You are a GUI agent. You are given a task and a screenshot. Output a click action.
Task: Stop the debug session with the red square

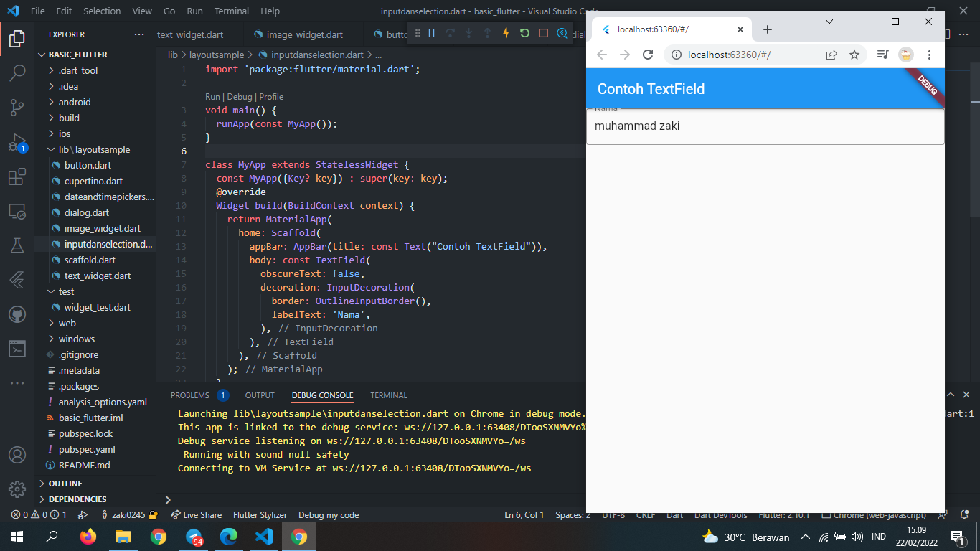point(542,34)
